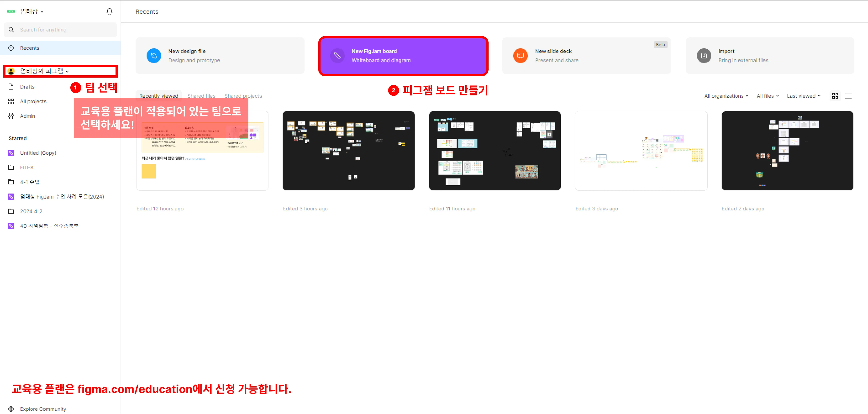Click the notifications bell icon
The height and width of the screenshot is (414, 868).
(x=110, y=11)
